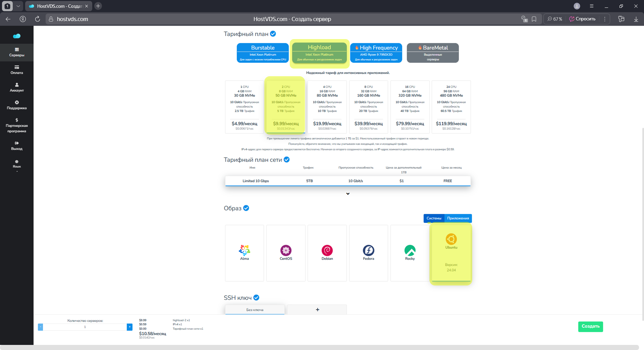Expand more network plans chevron

tap(348, 194)
